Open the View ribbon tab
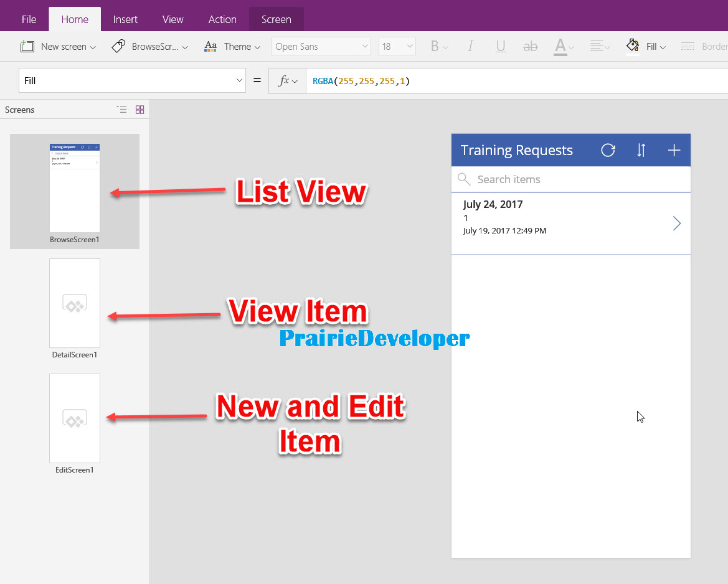The height and width of the screenshot is (584, 728). (173, 19)
